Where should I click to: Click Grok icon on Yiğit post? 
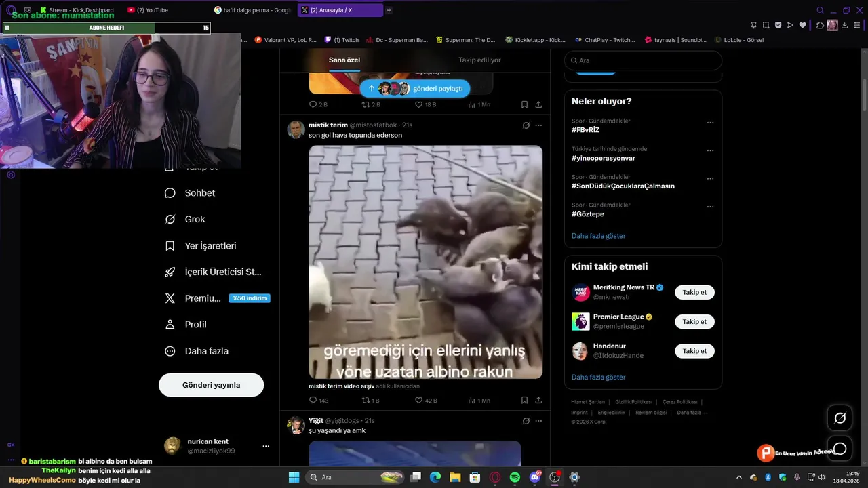click(526, 421)
